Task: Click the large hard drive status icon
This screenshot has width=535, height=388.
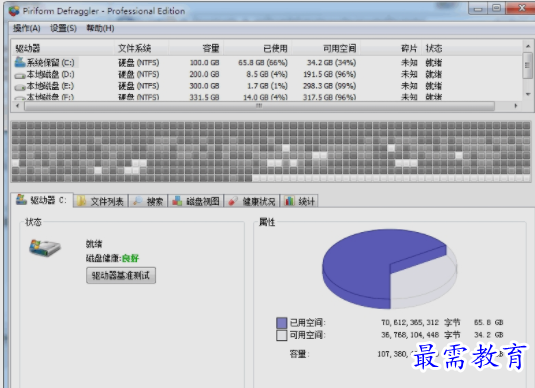Action: (45, 248)
